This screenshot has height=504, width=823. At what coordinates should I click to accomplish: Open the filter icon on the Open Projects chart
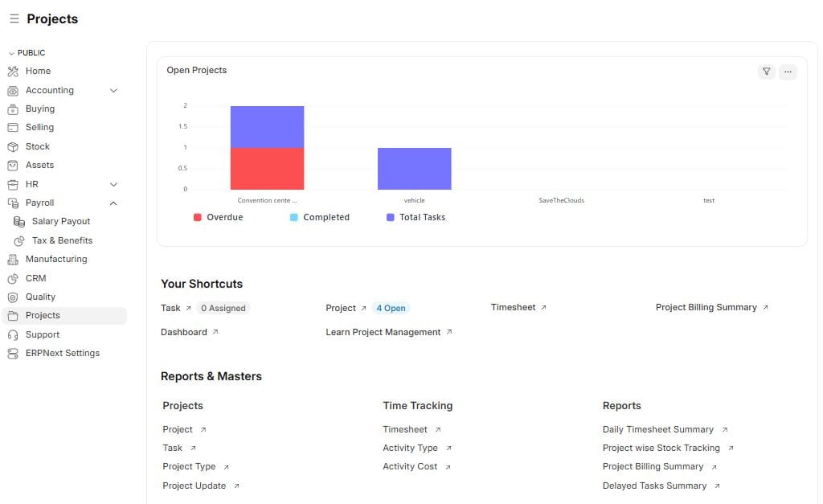pos(765,72)
